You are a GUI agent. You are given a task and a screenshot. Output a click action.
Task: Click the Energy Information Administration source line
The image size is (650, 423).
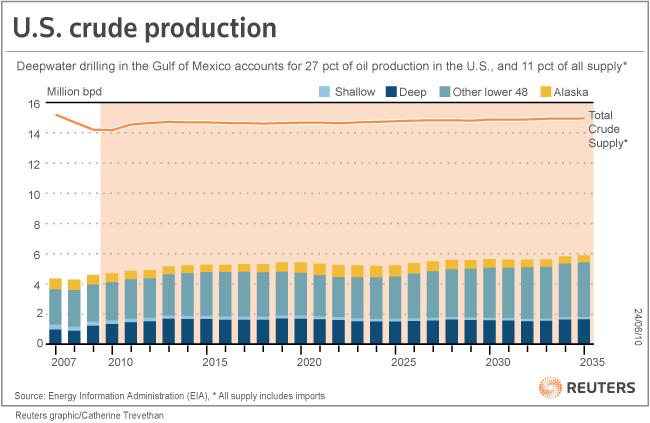pyautogui.click(x=170, y=396)
